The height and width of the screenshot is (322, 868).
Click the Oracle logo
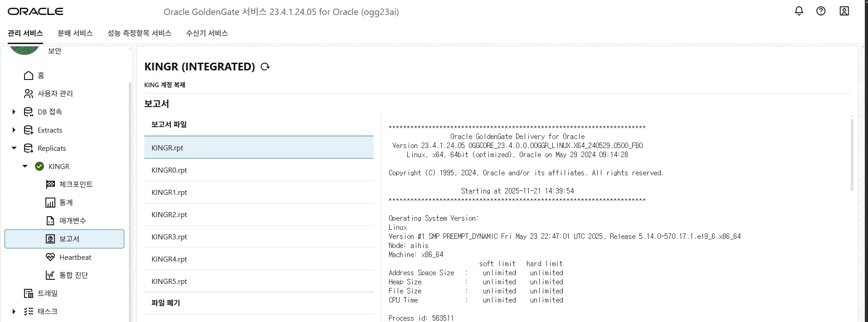(35, 11)
